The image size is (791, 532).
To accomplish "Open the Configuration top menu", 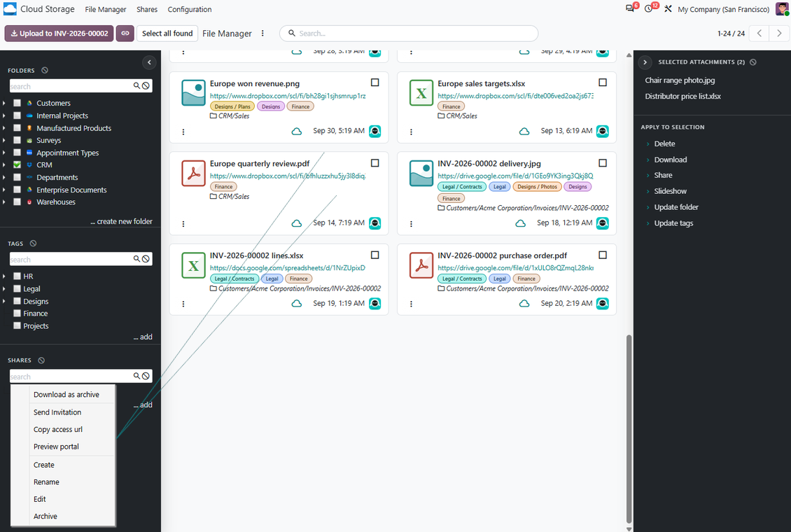I will click(190, 9).
